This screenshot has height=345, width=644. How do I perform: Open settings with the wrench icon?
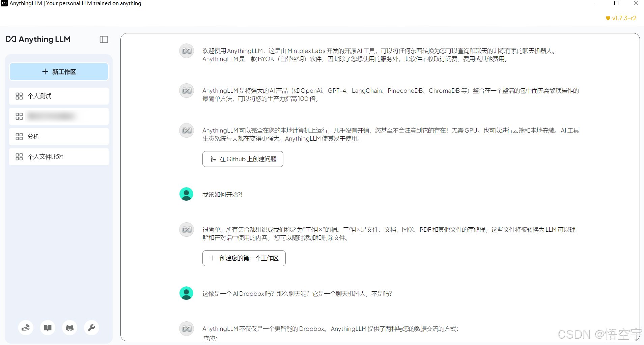(91, 327)
